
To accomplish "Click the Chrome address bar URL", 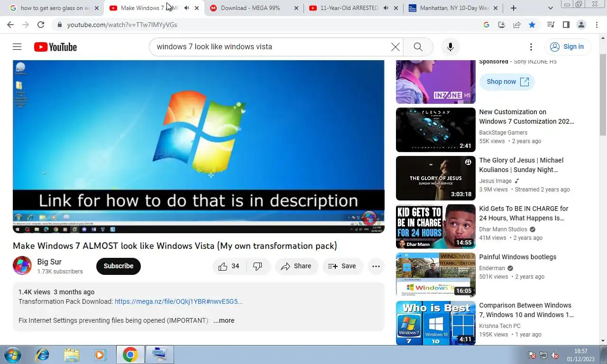I will [x=122, y=25].
